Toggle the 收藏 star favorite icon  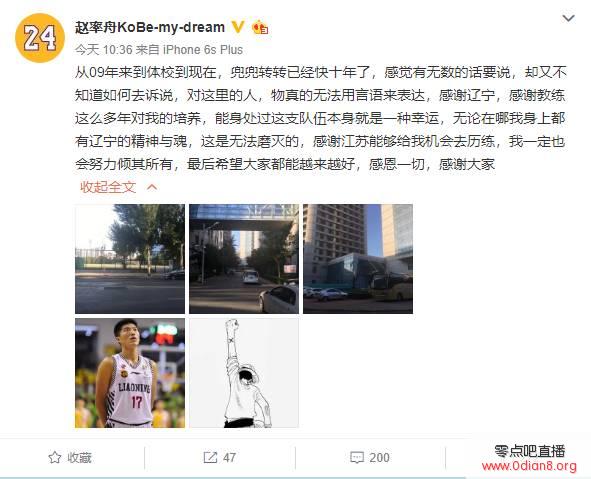[x=55, y=458]
